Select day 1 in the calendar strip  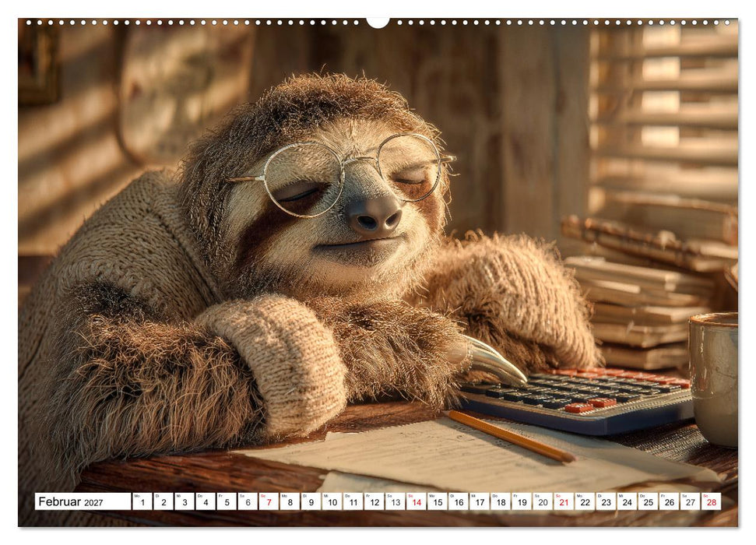pos(142,501)
